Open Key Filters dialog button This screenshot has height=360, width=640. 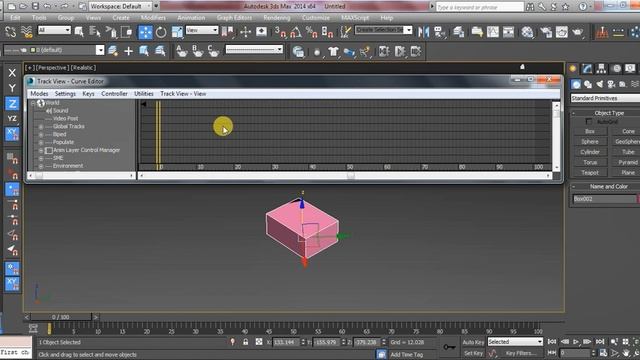pos(521,353)
